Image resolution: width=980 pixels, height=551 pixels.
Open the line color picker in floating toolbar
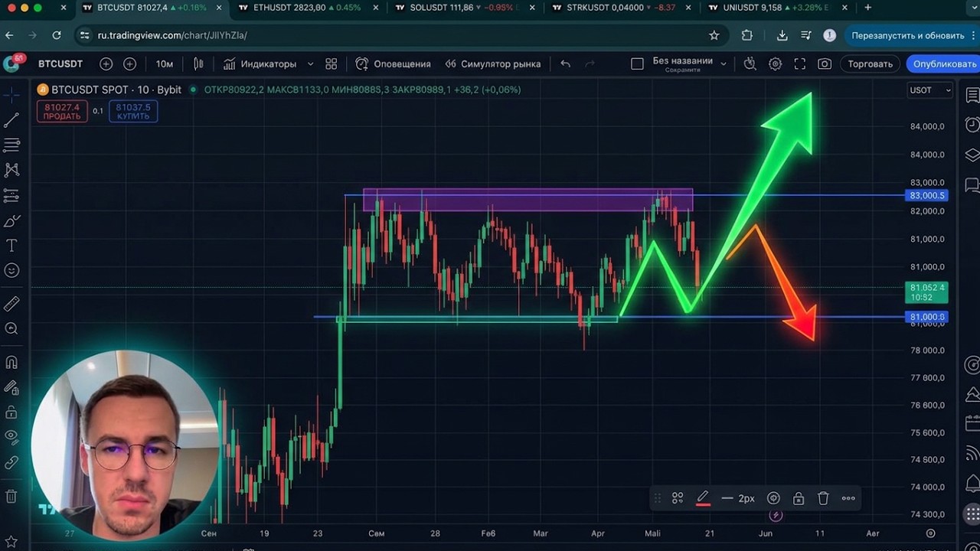click(x=702, y=498)
